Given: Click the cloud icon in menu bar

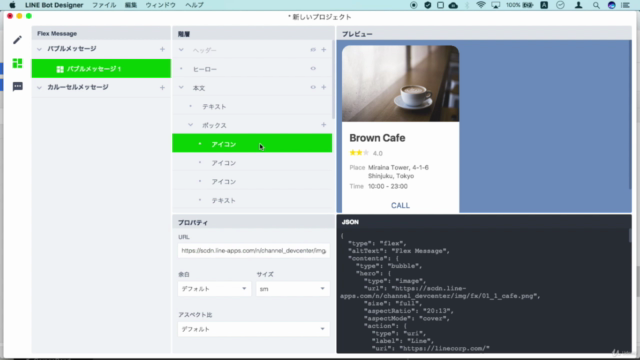Looking at the screenshot, I should (x=453, y=5).
